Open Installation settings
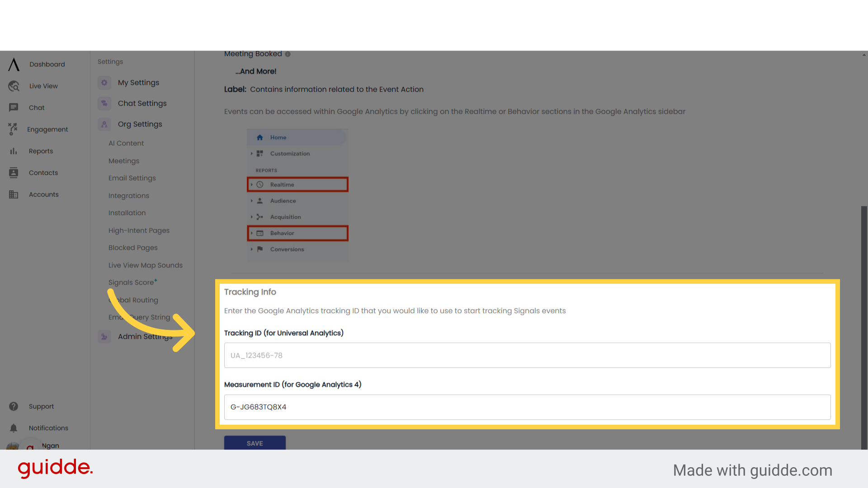 (x=127, y=213)
